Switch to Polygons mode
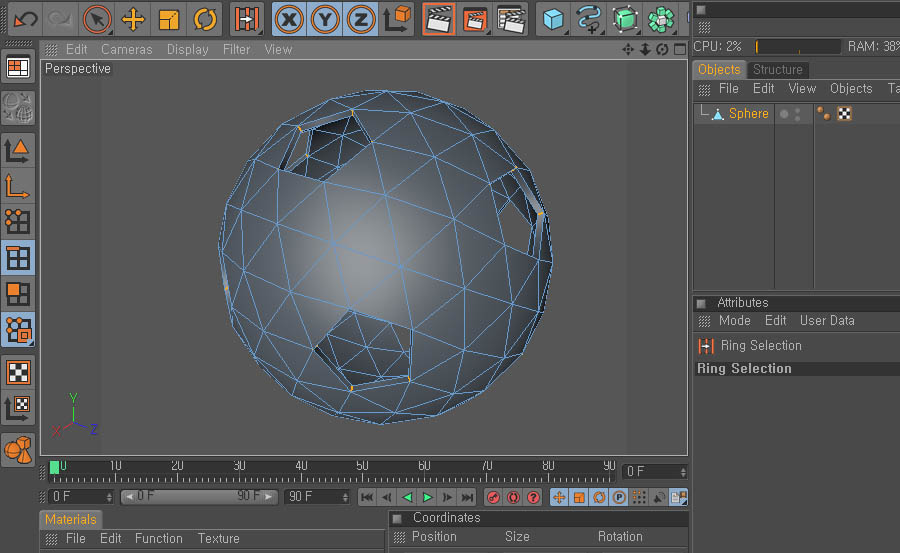The width and height of the screenshot is (900, 553). click(17, 294)
